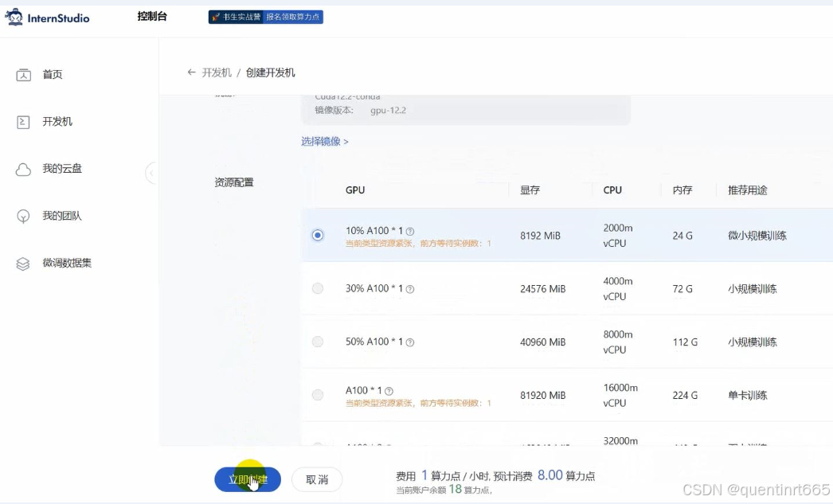This screenshot has height=504, width=833.
Task: Click the back arrow before 开发机 breadcrumb
Action: coord(191,72)
